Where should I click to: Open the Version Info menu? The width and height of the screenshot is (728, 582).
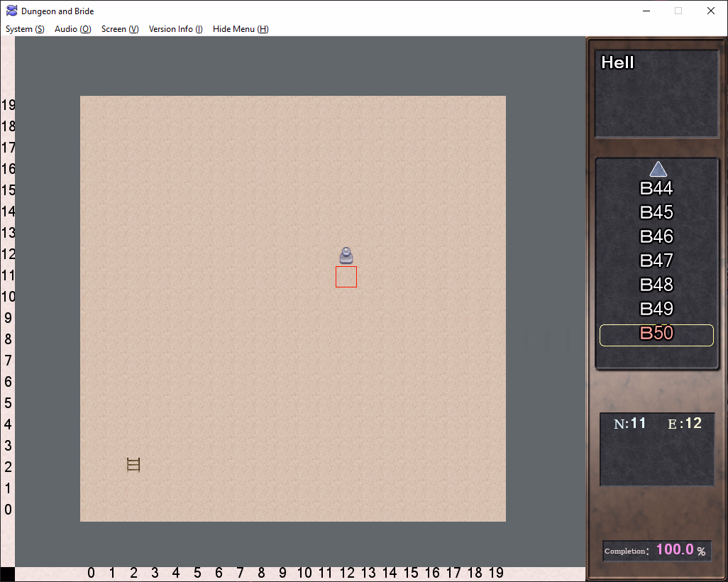click(175, 29)
